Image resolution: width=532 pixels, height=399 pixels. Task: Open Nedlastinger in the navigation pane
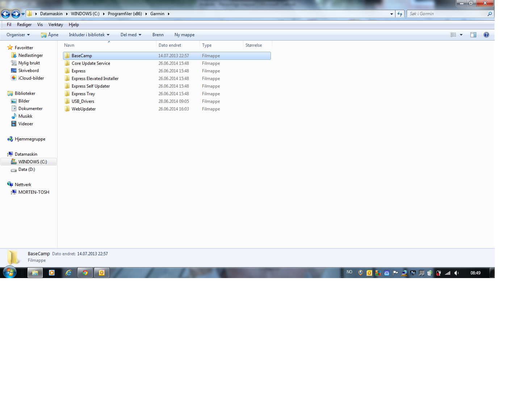pyautogui.click(x=30, y=55)
